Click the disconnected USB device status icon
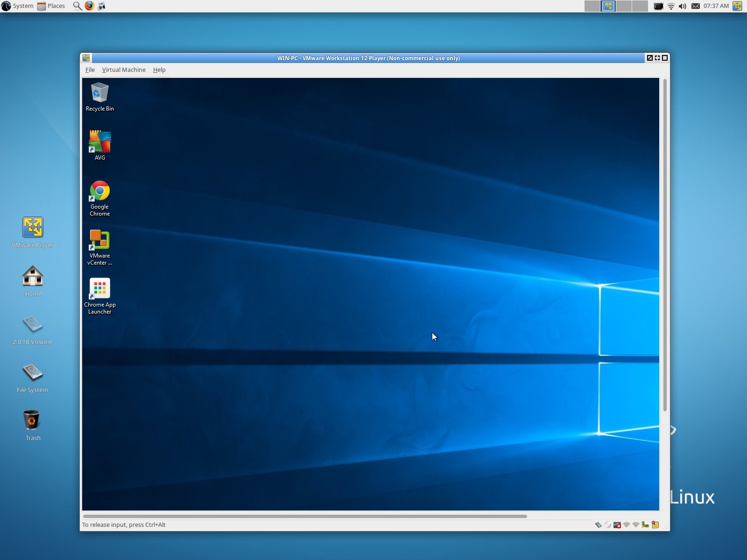The width and height of the screenshot is (747, 560). point(617,525)
